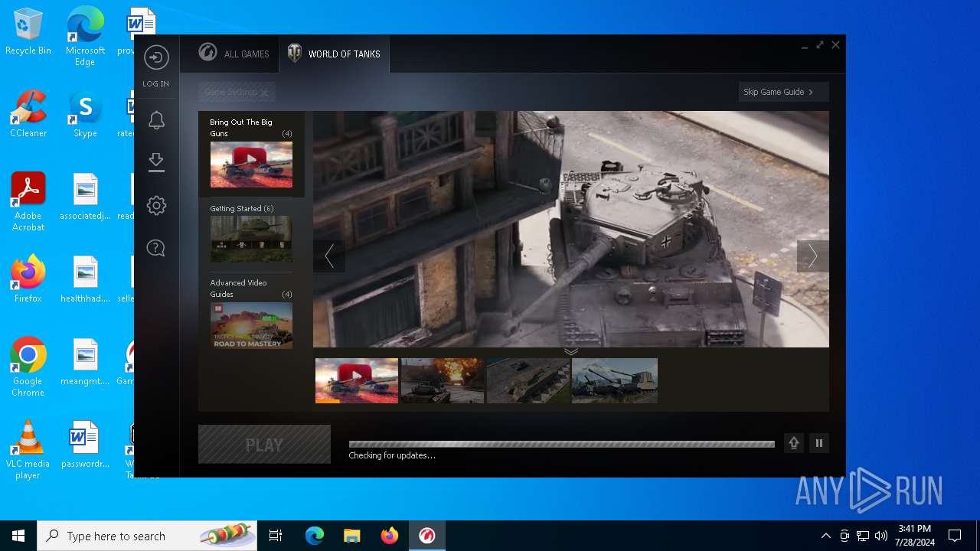Image resolution: width=980 pixels, height=551 pixels.
Task: Select the fourth thumbnail with snowy artillery
Action: (x=615, y=380)
